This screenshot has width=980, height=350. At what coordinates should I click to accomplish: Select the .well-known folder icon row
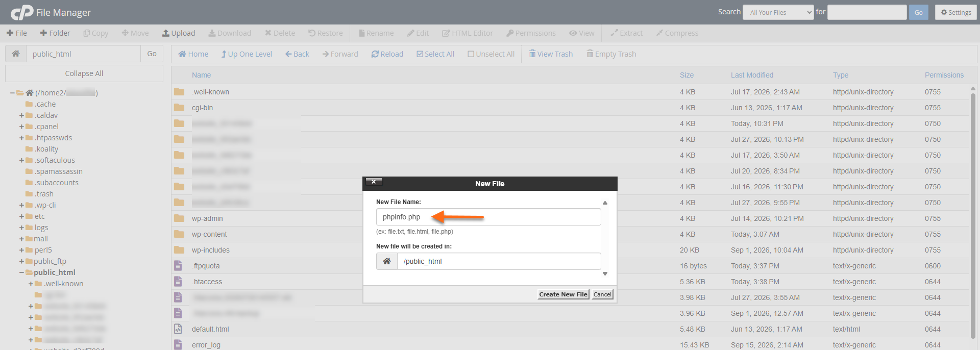[x=179, y=92]
